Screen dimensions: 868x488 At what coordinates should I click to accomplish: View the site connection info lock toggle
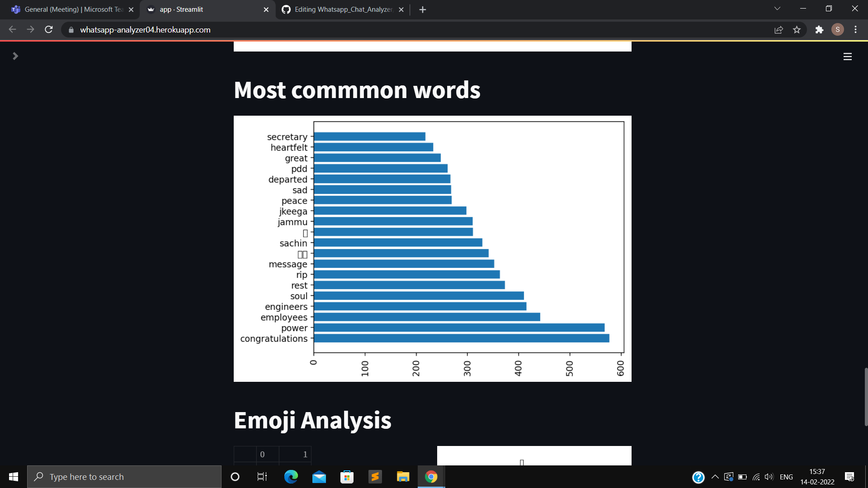pyautogui.click(x=71, y=30)
